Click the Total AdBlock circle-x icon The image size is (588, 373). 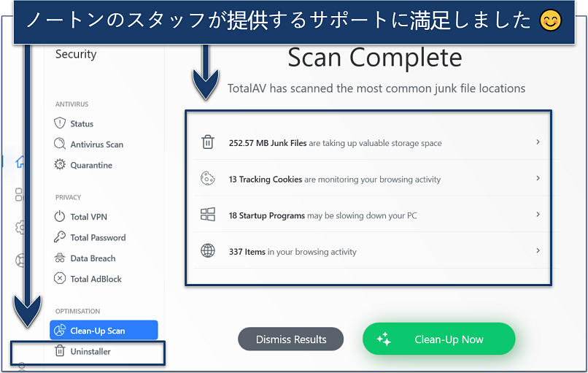[x=60, y=279]
